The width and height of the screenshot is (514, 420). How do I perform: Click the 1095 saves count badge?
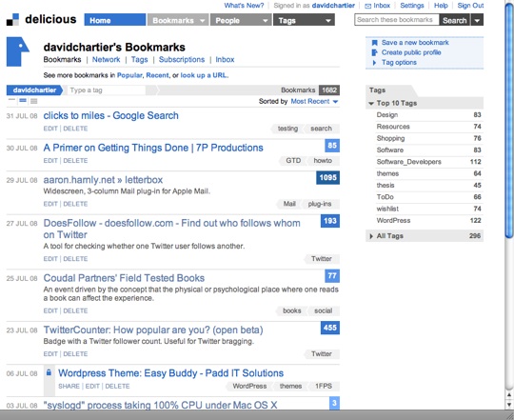tap(327, 178)
